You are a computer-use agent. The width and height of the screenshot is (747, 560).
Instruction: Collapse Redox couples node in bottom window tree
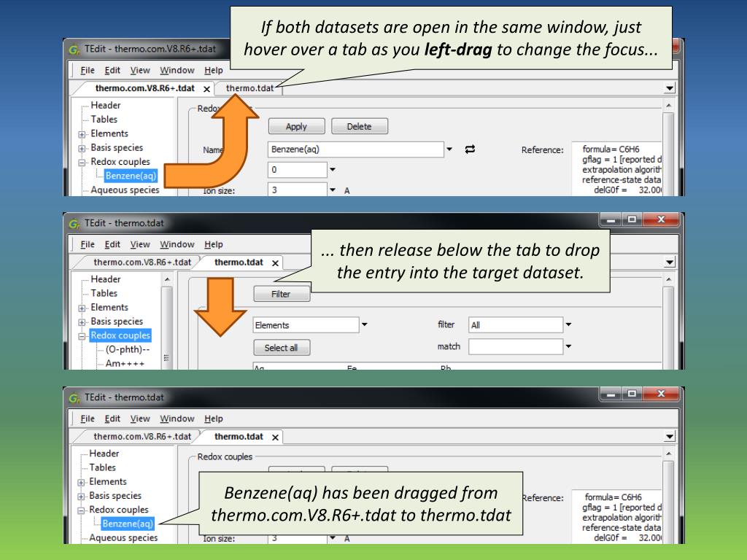[82, 510]
